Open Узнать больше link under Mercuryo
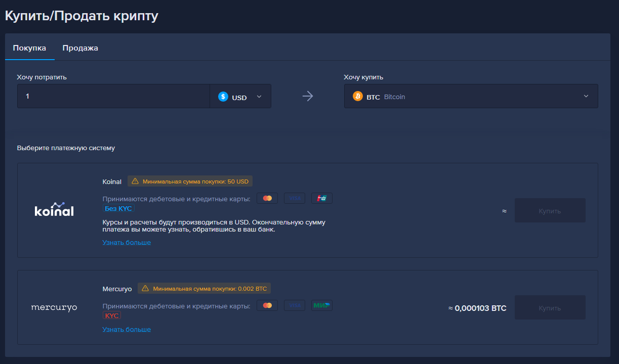This screenshot has height=364, width=619. click(x=127, y=330)
